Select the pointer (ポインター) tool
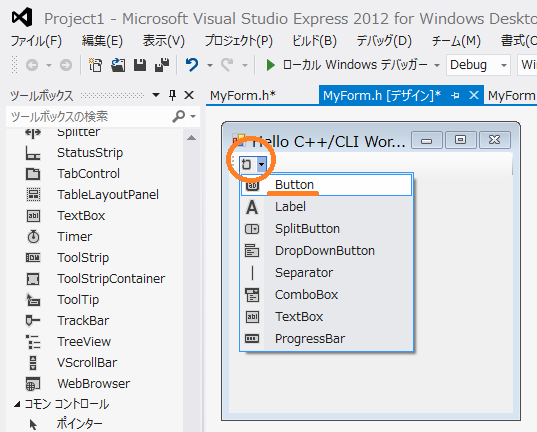The image size is (537, 432). [79, 424]
